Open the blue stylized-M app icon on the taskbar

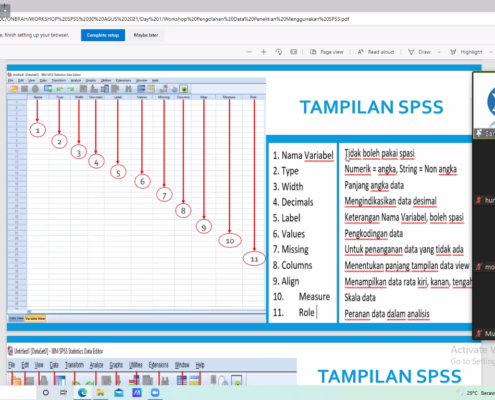tap(137, 393)
